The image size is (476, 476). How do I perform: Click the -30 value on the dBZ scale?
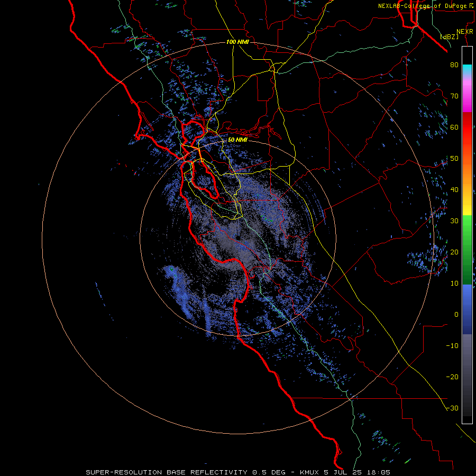452,408
